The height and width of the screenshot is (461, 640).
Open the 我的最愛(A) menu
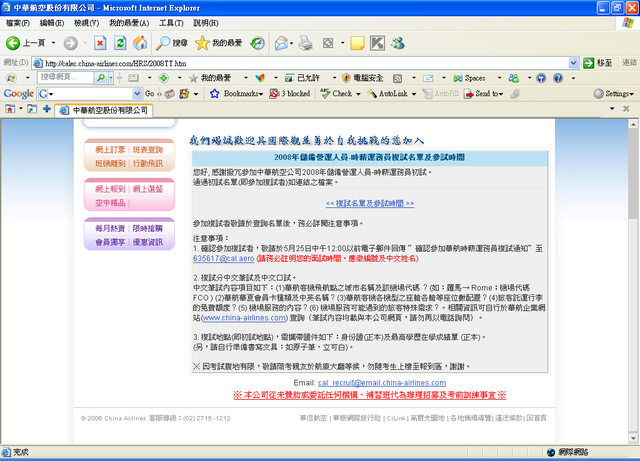(129, 23)
